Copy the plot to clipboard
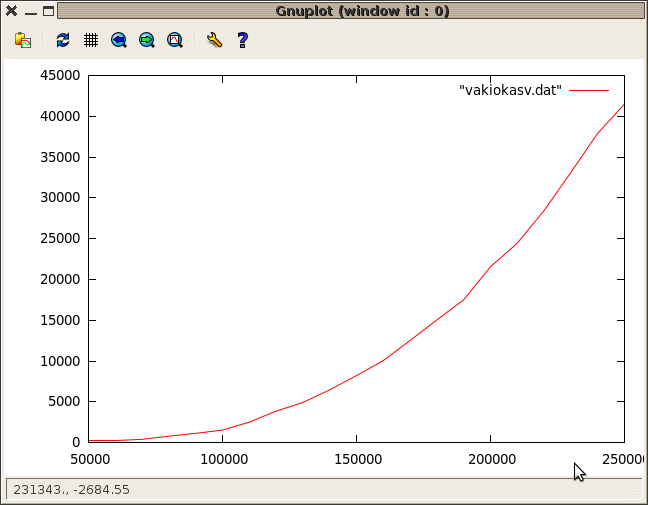The image size is (648, 505). pyautogui.click(x=23, y=40)
